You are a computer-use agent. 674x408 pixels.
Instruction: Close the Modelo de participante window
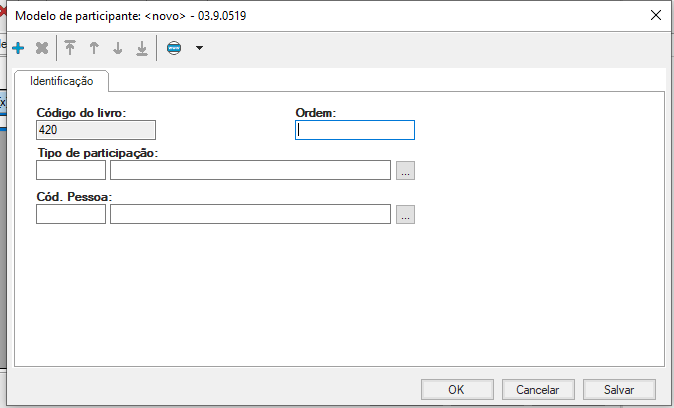point(655,15)
